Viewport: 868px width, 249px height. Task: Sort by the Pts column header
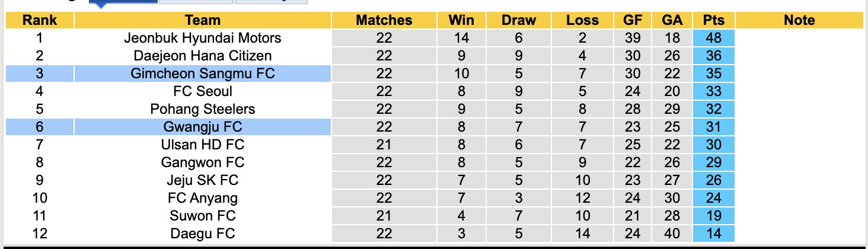714,20
